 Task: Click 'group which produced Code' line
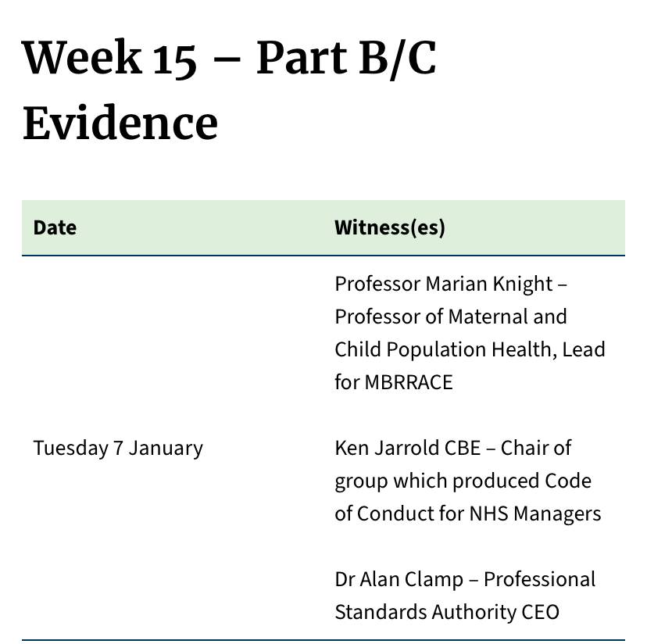pos(463,481)
